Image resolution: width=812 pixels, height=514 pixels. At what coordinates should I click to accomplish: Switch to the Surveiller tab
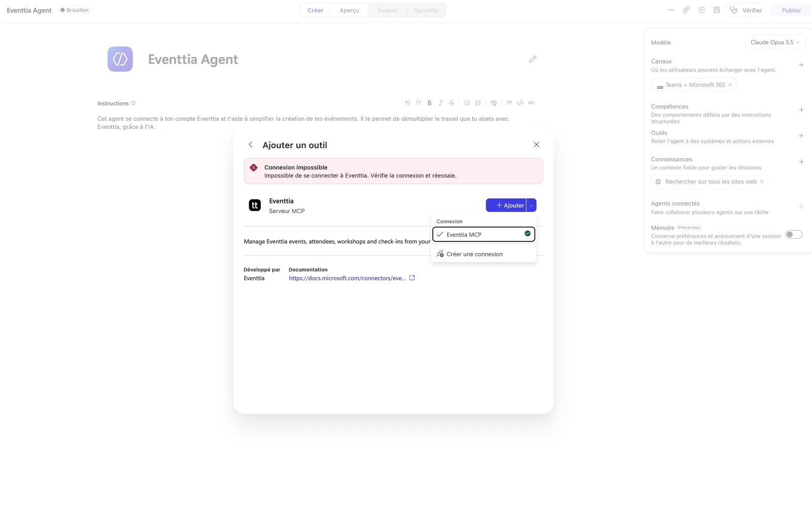426,10
